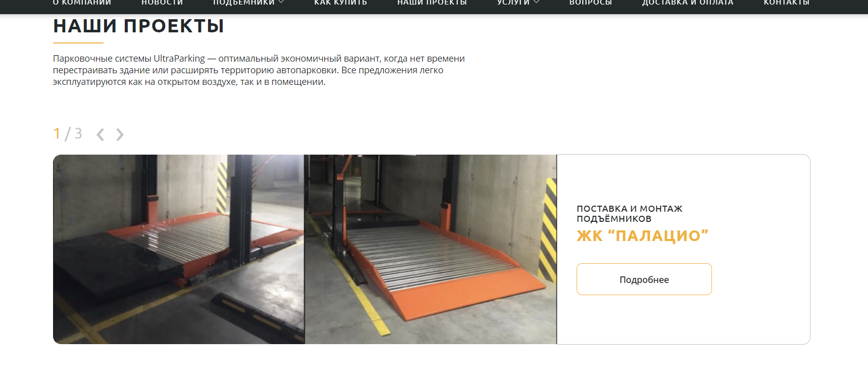View the left parking lift photo
The image size is (868, 379).
point(179,249)
